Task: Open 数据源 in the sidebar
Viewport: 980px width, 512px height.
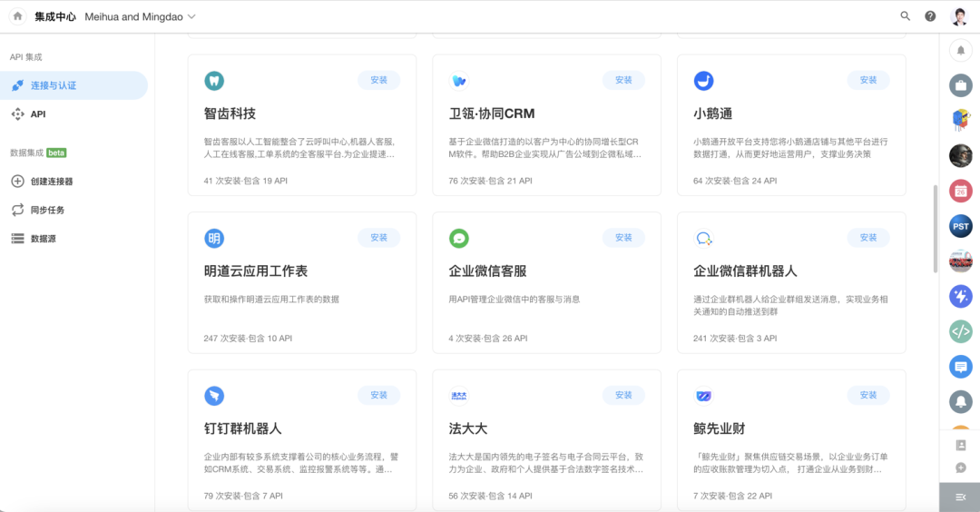Action: (73, 239)
